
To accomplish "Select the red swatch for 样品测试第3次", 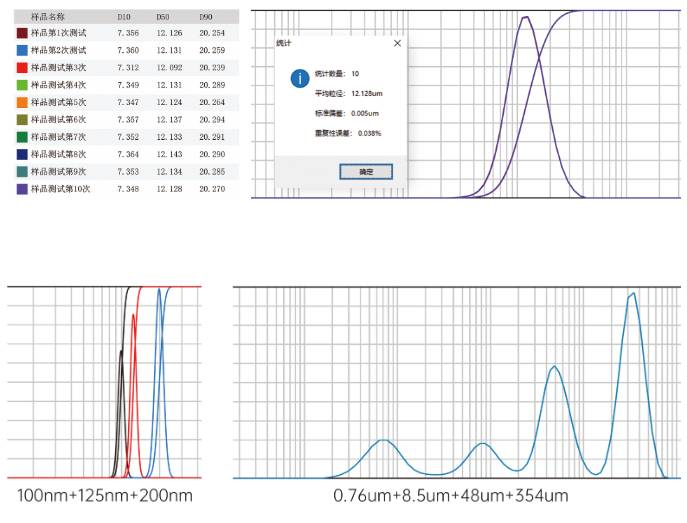I will [22, 68].
